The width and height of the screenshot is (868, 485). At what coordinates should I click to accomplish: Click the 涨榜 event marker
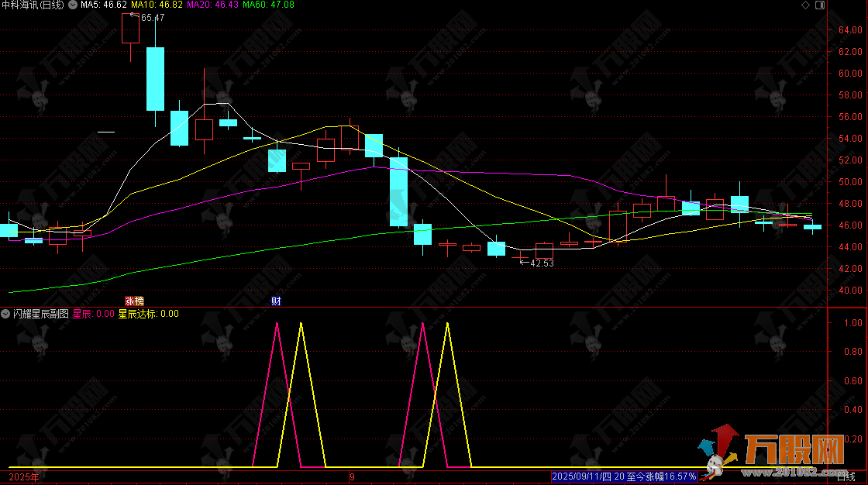click(x=135, y=301)
